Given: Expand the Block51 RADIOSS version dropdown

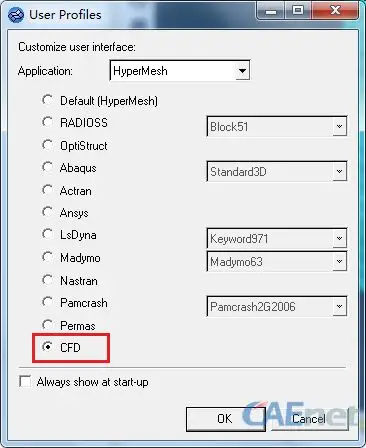Looking at the screenshot, I should [277, 126].
